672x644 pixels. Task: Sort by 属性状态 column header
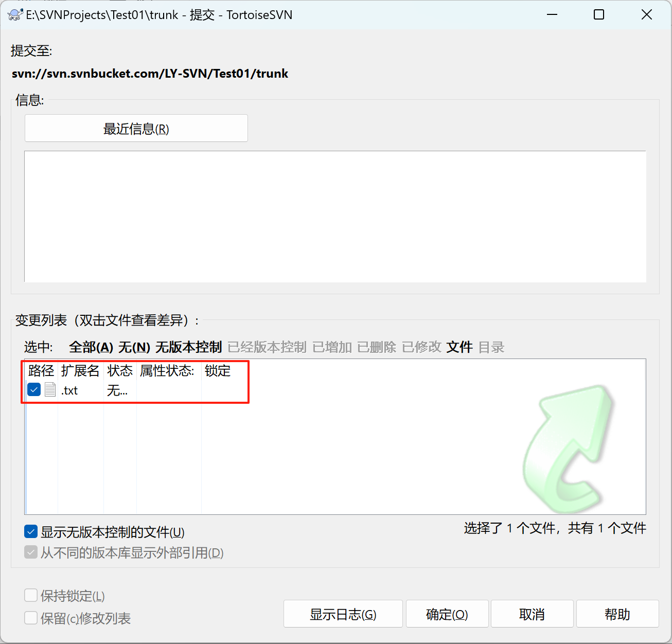click(x=168, y=370)
